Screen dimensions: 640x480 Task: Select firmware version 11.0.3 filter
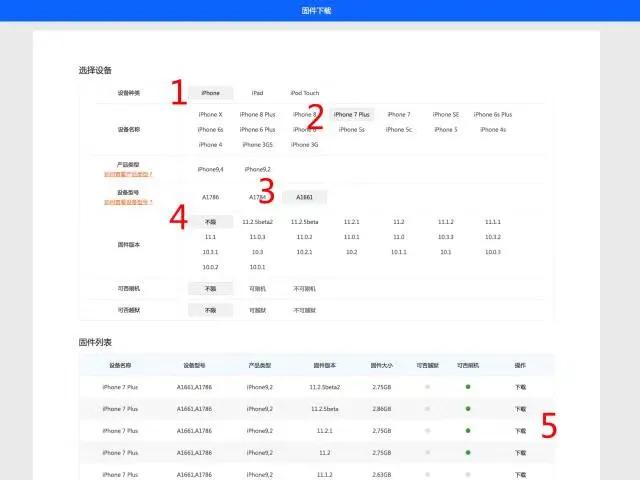[257, 237]
